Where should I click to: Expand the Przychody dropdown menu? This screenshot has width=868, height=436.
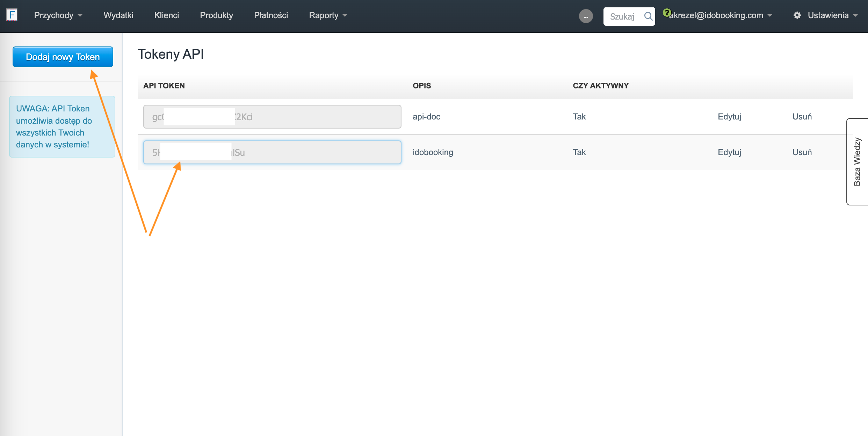click(x=58, y=15)
